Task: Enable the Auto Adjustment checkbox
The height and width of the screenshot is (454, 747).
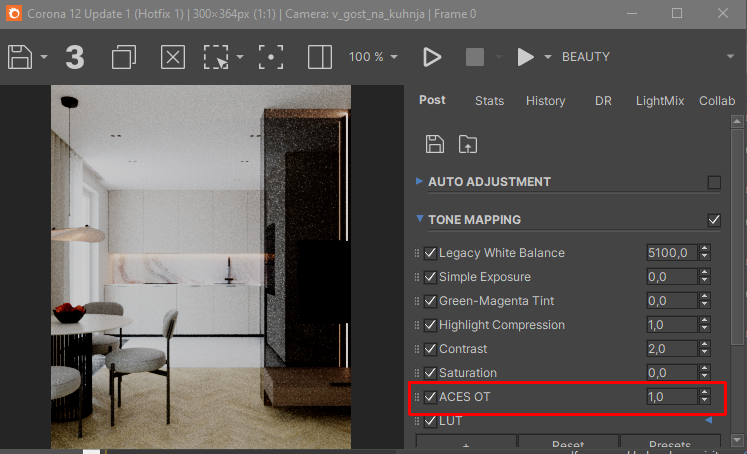Action: coord(714,182)
